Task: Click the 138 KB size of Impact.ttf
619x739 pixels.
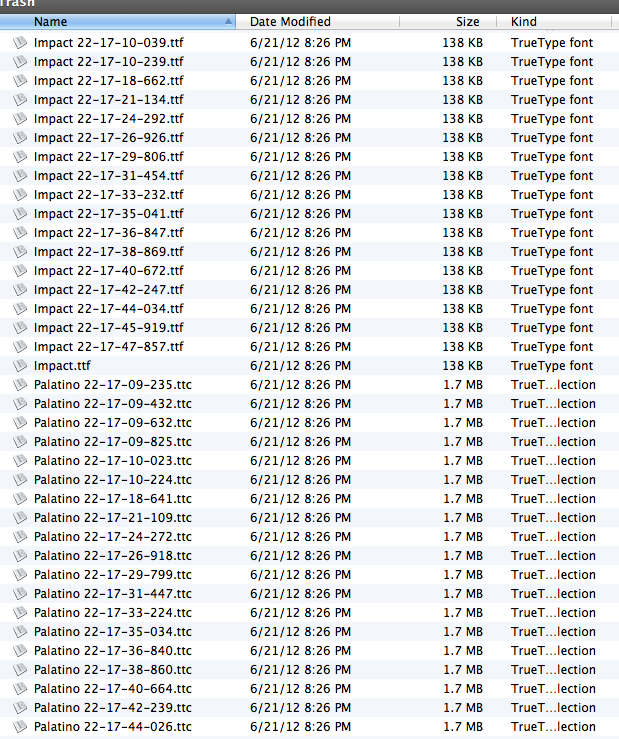Action: (x=462, y=366)
